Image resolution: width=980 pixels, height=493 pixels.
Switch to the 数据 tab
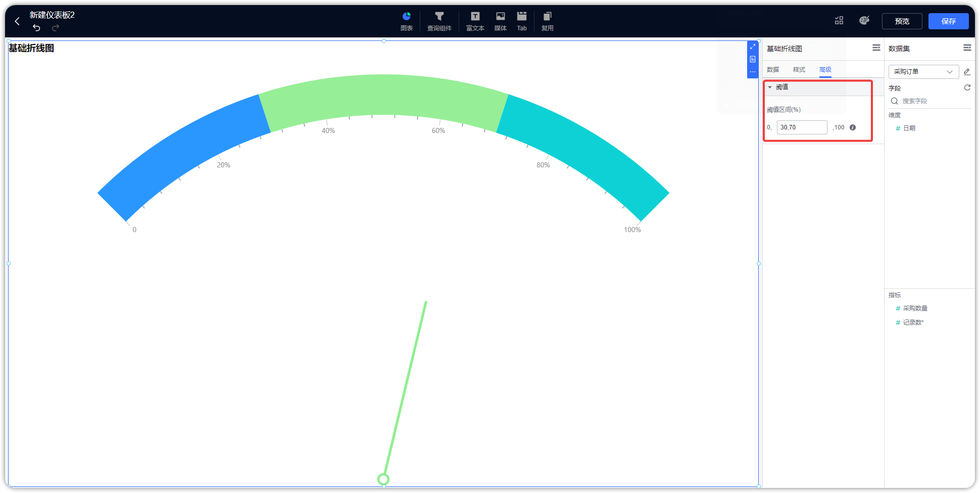[x=773, y=70]
